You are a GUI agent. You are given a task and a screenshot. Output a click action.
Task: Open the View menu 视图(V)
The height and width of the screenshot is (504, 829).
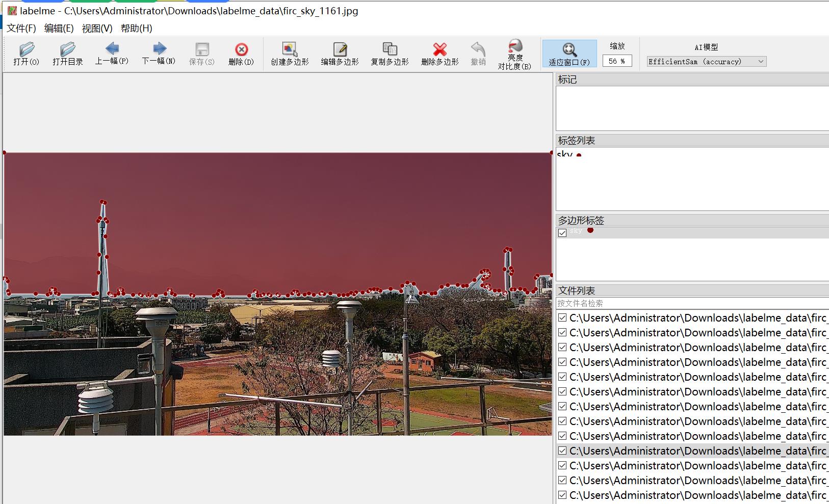[97, 29]
